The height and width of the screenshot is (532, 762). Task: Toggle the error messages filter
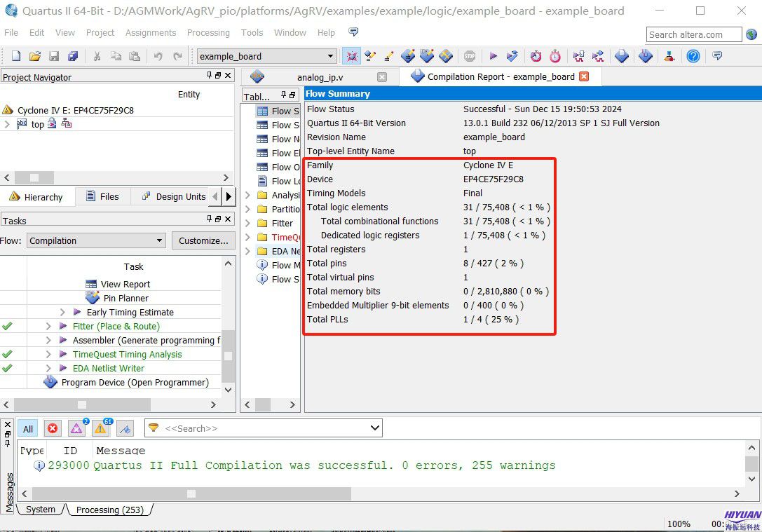click(x=53, y=428)
